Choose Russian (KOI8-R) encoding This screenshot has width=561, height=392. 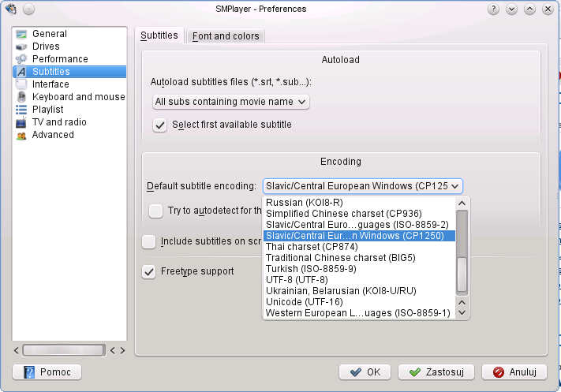[359, 203]
